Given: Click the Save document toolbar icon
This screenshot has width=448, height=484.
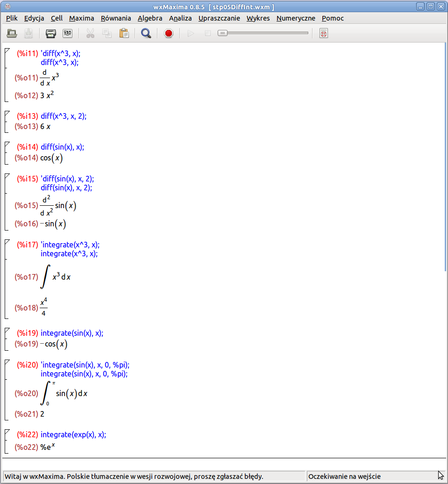Looking at the screenshot, I should [x=28, y=33].
